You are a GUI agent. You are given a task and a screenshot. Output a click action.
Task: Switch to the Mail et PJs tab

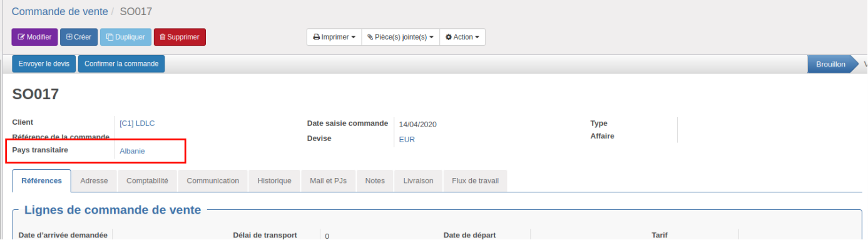tap(328, 180)
